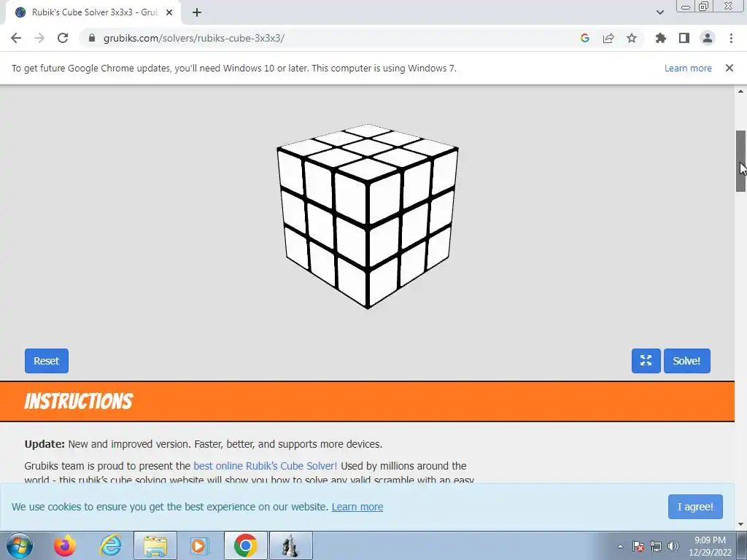747x560 pixels.
Task: Open the chess app in the taskbar
Action: click(290, 545)
